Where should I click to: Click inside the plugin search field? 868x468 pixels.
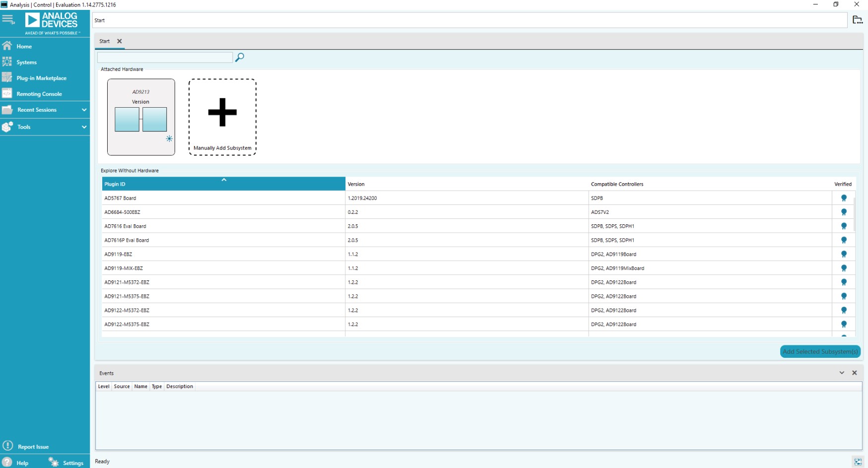tap(165, 58)
